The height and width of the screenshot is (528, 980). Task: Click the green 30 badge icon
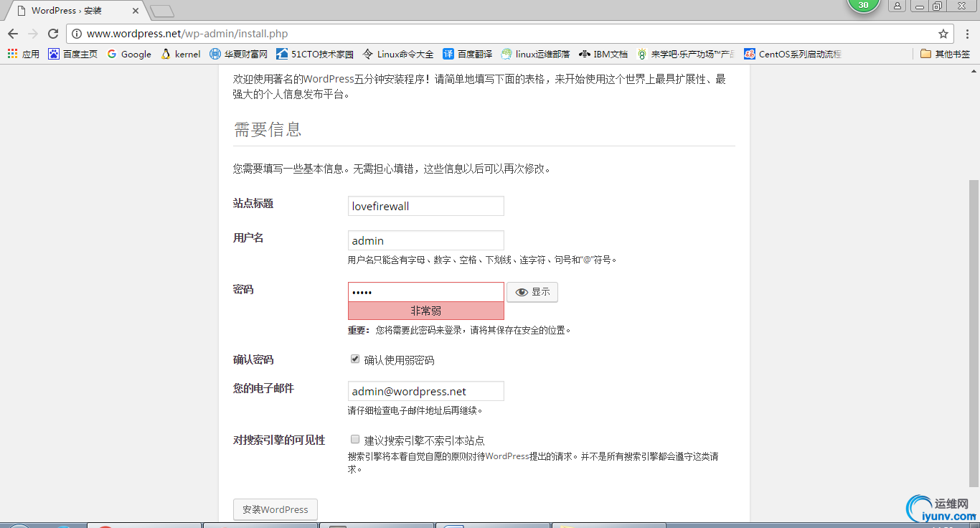pos(863,5)
